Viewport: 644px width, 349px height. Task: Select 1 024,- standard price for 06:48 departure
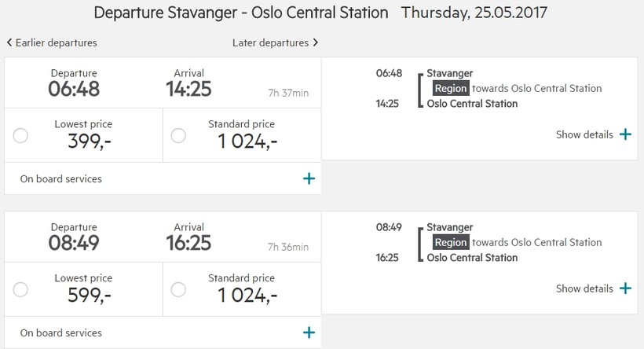[178, 135]
